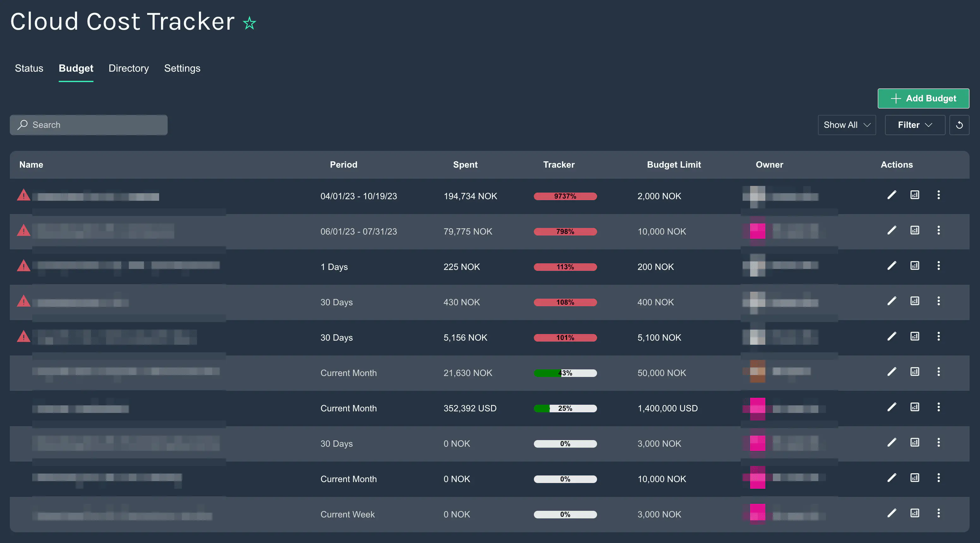The image size is (980, 543).
Task: Open chart report for 79,775 NOK budget
Action: pos(915,230)
